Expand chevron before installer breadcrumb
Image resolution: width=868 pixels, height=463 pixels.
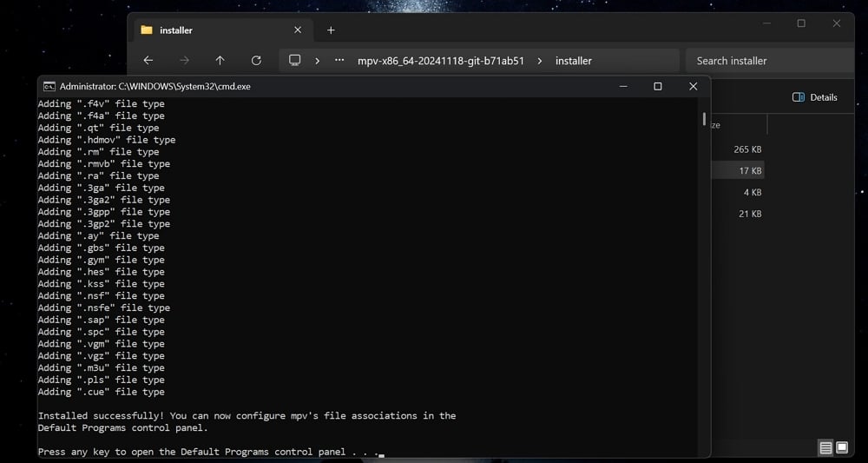tap(540, 60)
